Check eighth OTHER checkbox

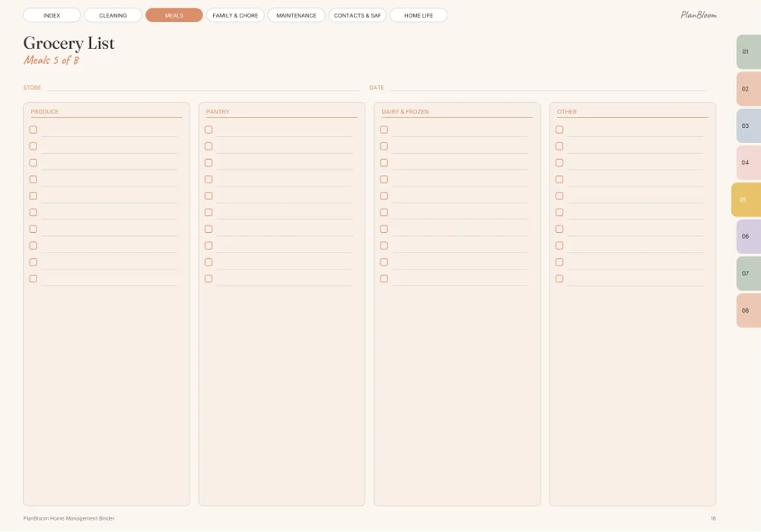tap(559, 246)
